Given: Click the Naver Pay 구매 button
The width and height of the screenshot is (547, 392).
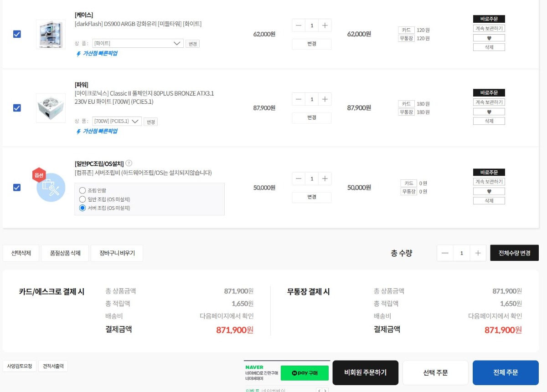Looking at the screenshot, I should click(304, 373).
